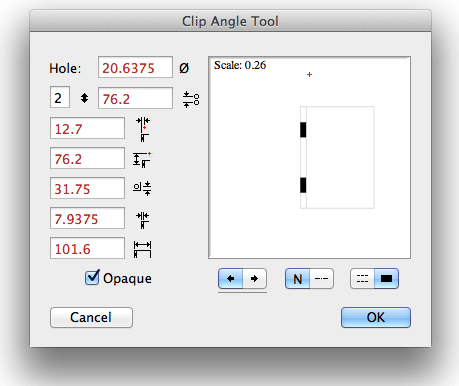
Task: Click the hole diameter symbol icon
Action: pos(184,68)
